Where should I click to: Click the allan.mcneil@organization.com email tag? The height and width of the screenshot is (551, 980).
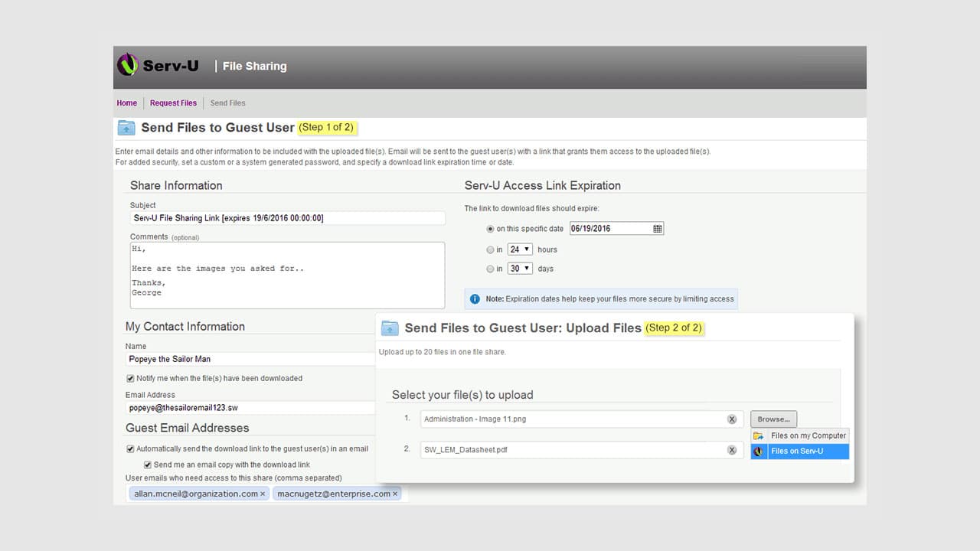pyautogui.click(x=198, y=494)
